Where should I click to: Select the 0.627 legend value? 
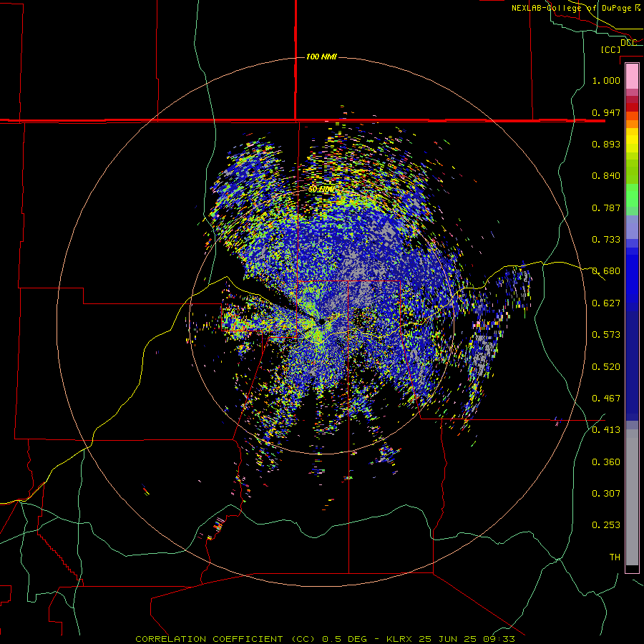point(606,303)
